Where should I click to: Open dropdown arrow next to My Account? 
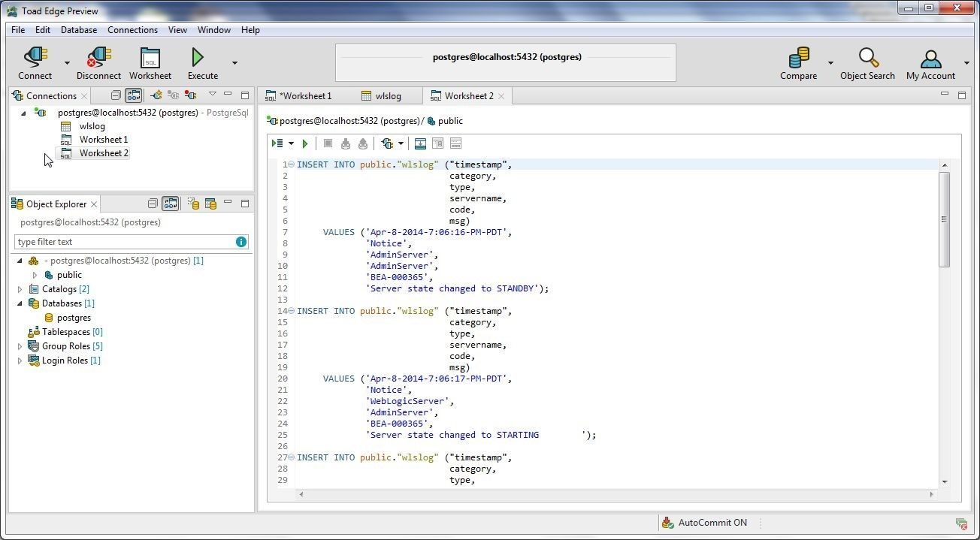[x=966, y=63]
